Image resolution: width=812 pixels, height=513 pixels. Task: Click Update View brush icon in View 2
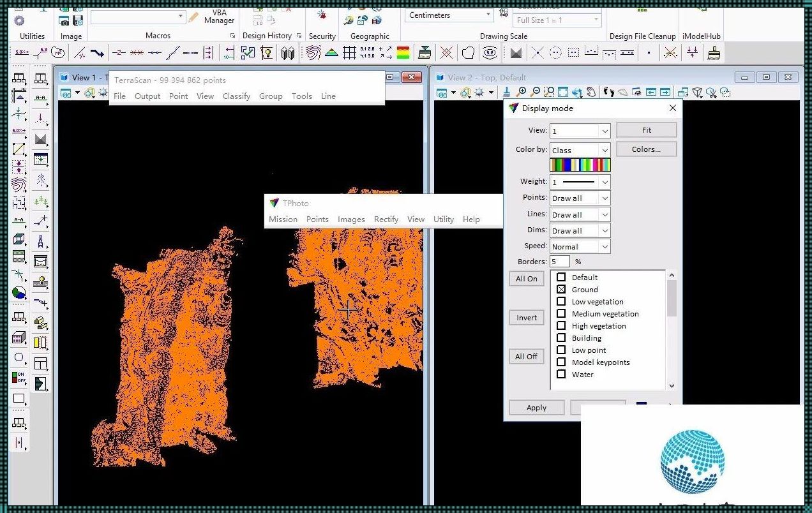coord(506,93)
